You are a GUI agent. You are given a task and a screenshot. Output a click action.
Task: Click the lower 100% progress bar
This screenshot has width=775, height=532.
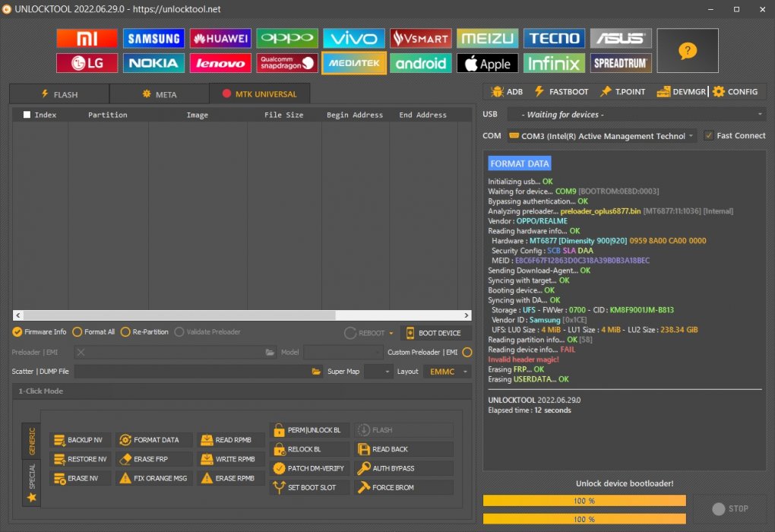tap(584, 518)
